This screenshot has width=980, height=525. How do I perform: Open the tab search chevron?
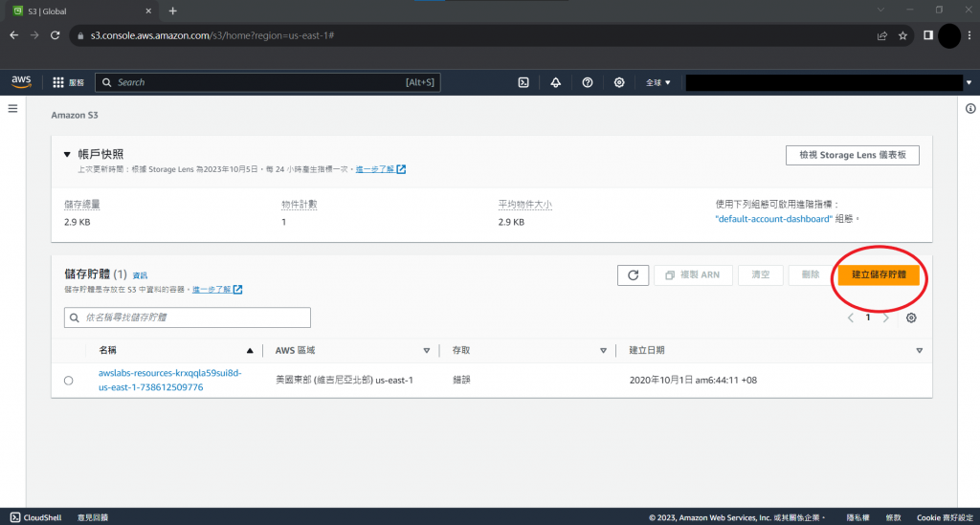pos(880,10)
